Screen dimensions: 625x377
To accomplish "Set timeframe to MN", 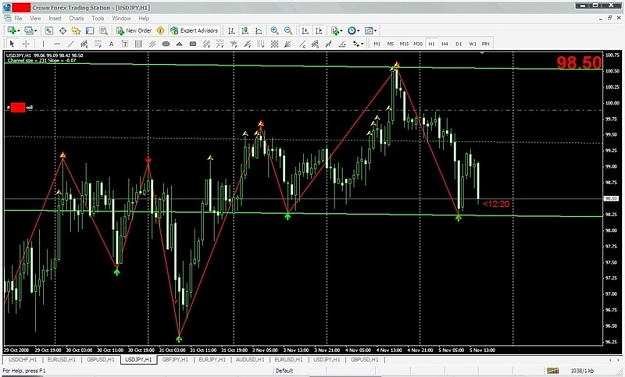I will tap(485, 44).
